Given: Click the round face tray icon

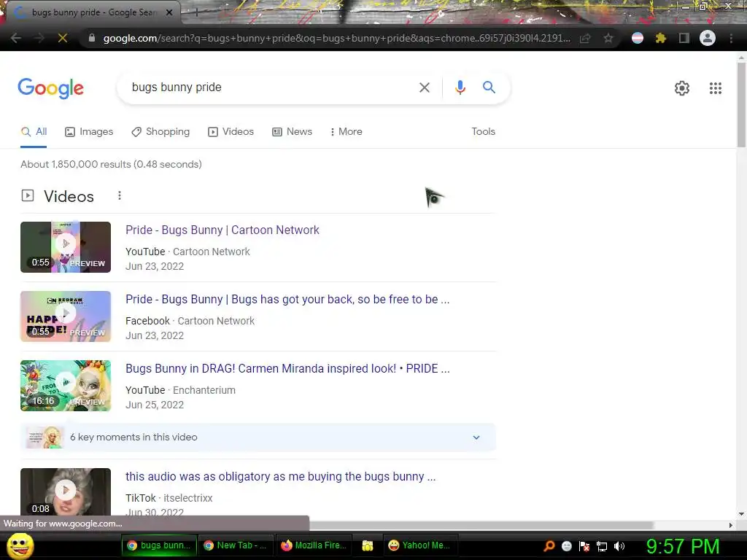Looking at the screenshot, I should [x=566, y=546].
